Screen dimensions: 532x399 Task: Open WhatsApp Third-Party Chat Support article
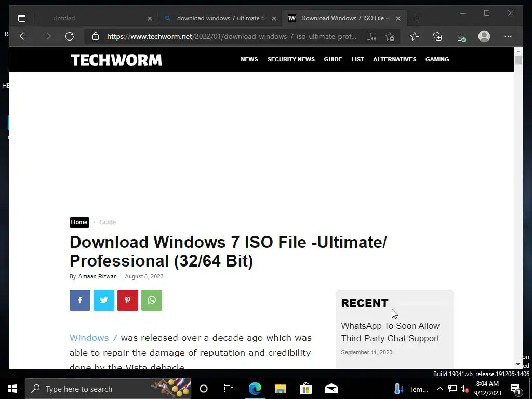pos(390,332)
